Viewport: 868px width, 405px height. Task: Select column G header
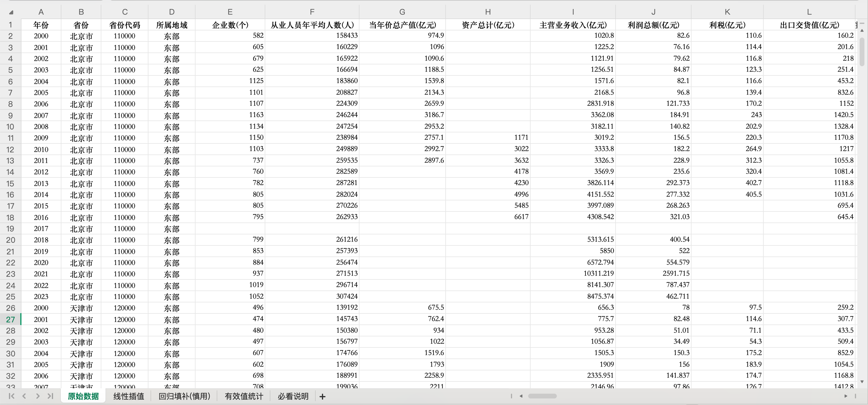[x=402, y=12]
